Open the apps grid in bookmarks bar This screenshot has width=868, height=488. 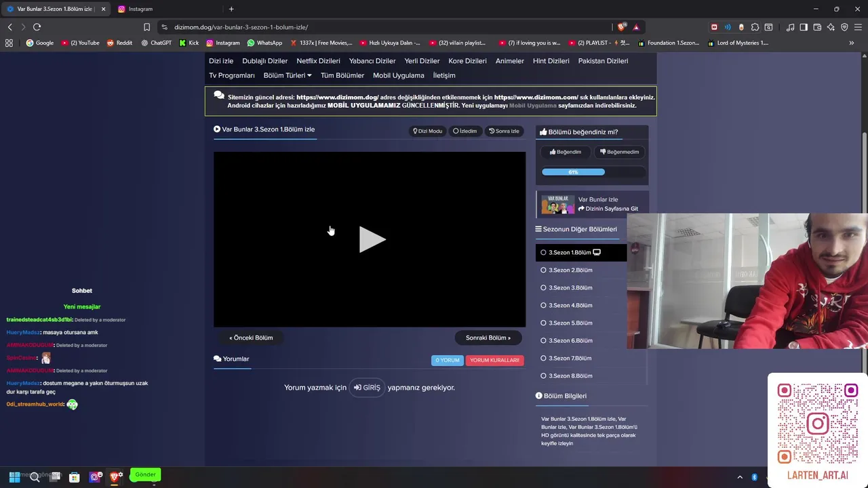pyautogui.click(x=9, y=43)
